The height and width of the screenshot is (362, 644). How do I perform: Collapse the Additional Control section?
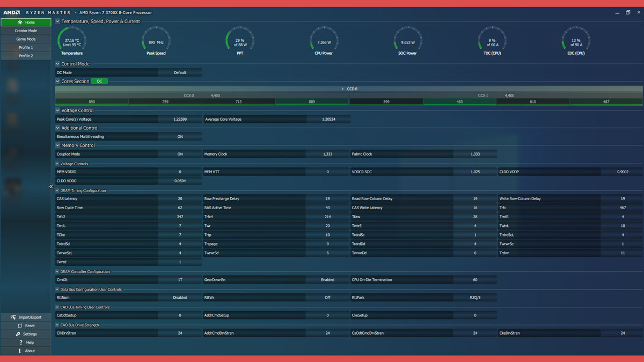[x=57, y=128]
